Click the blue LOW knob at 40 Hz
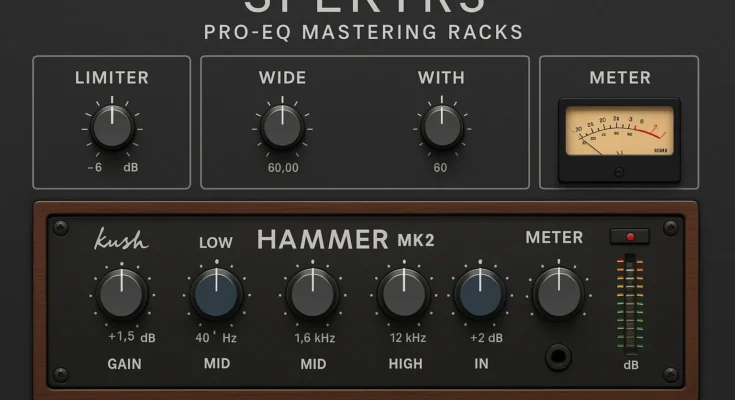Viewport: 735px width, 400px height. (x=217, y=294)
